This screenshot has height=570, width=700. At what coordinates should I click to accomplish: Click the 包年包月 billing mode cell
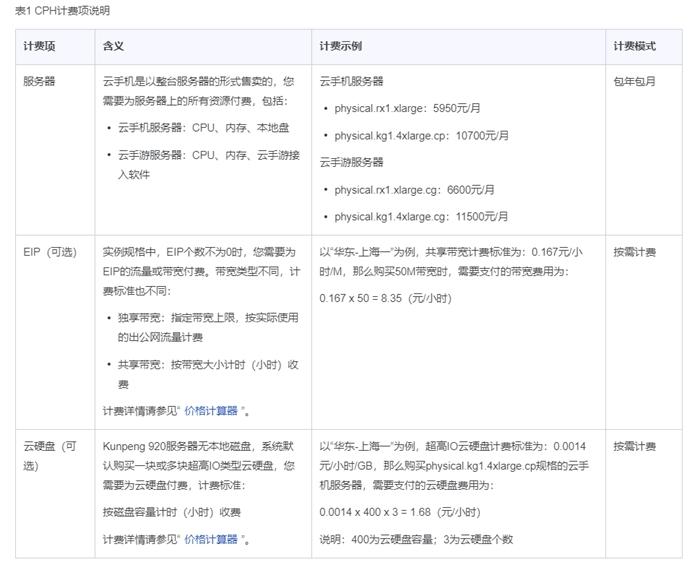(634, 82)
